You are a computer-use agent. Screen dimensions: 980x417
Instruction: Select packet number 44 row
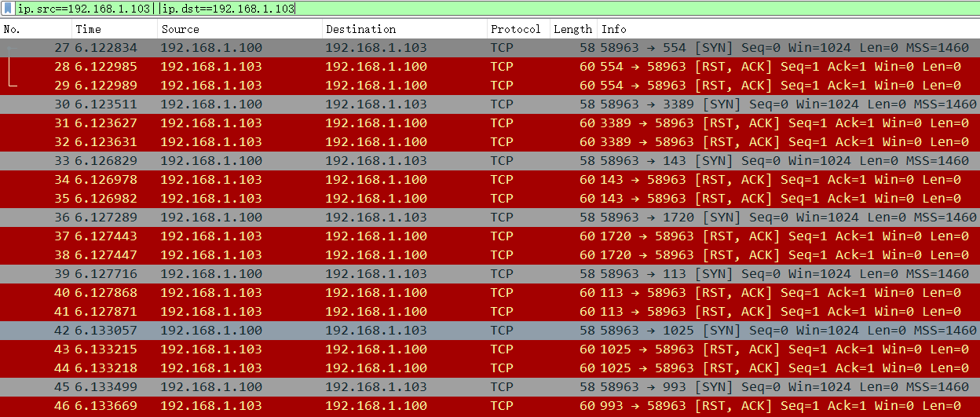tap(490, 368)
